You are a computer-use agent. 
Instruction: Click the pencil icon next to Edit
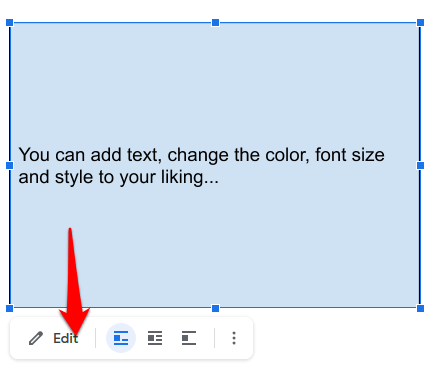click(36, 338)
